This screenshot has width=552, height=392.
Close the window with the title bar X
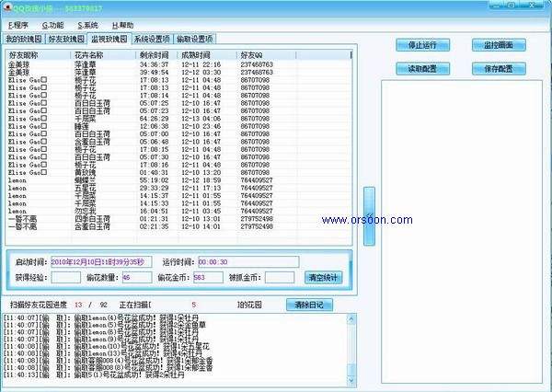point(532,5)
